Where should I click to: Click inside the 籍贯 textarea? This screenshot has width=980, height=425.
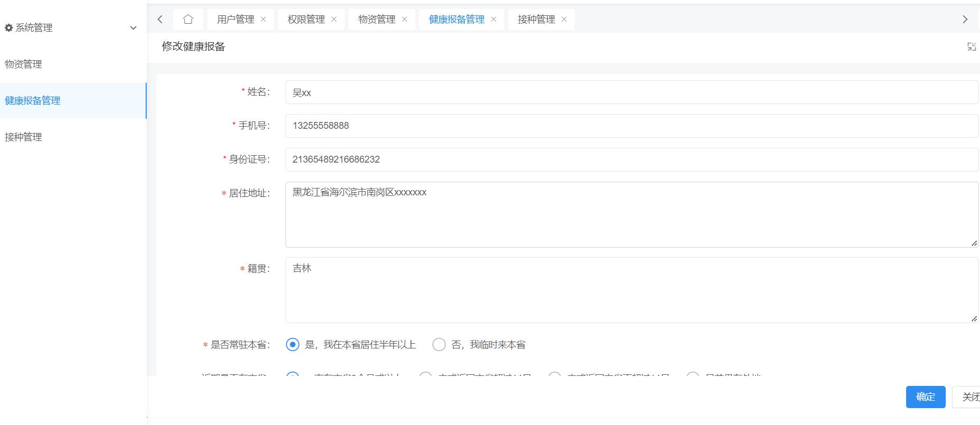pos(632,290)
